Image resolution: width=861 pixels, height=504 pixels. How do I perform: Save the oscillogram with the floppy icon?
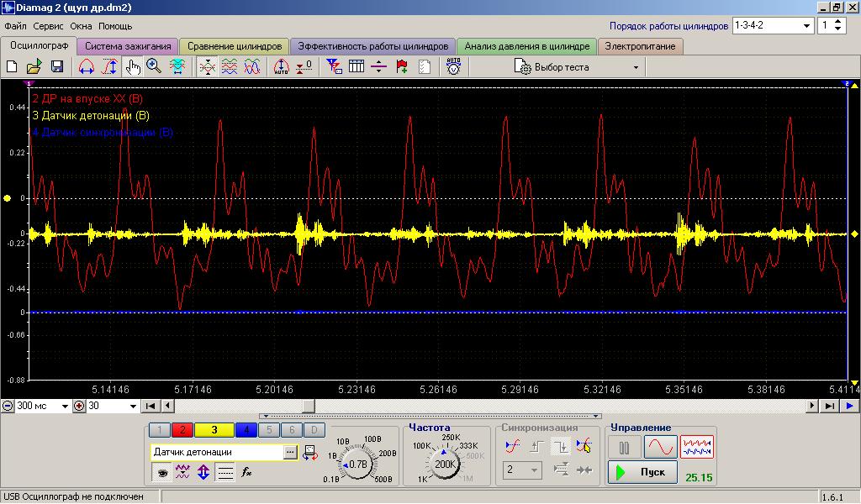click(56, 67)
